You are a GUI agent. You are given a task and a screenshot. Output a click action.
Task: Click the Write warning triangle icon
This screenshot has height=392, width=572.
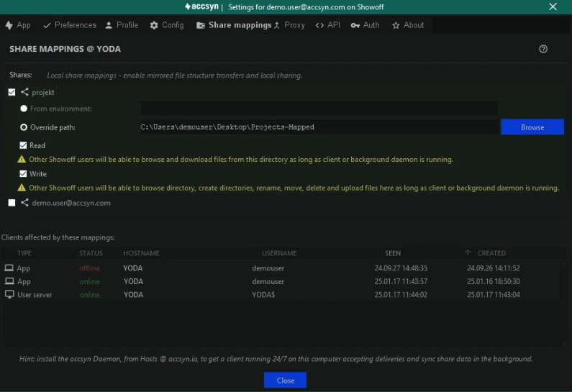(22, 188)
